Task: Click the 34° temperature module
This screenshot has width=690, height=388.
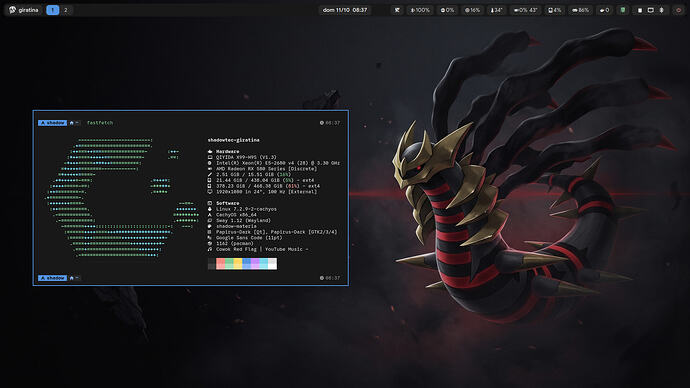Action: click(x=496, y=10)
